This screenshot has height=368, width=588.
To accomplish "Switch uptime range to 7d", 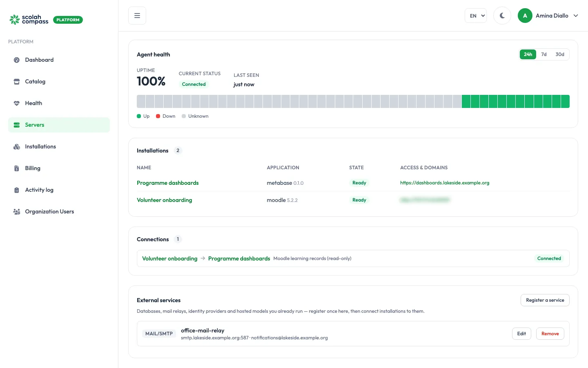I will click(x=544, y=54).
